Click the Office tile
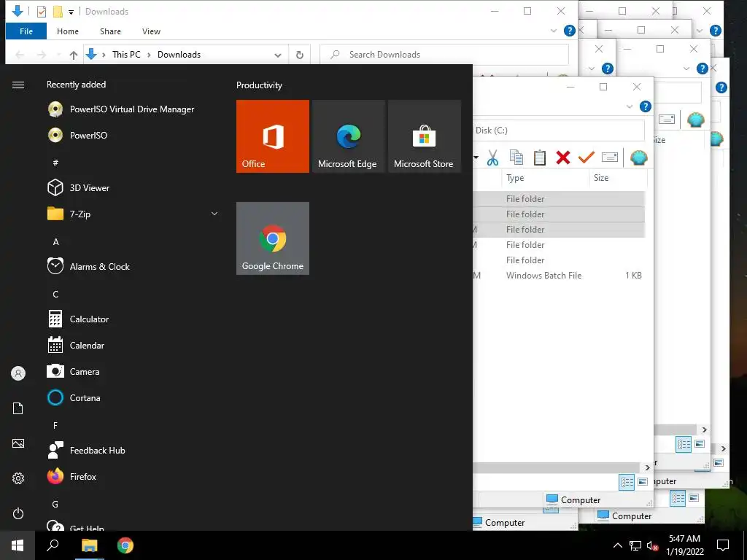This screenshot has height=560, width=747. [273, 136]
